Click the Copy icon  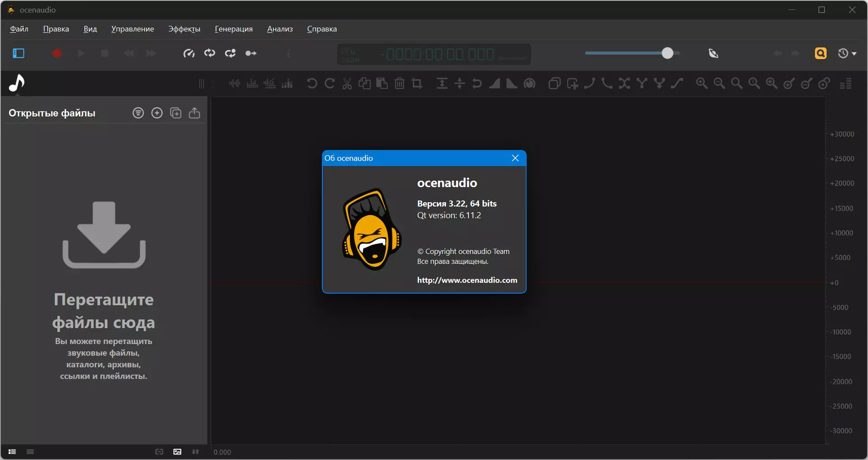[x=364, y=83]
